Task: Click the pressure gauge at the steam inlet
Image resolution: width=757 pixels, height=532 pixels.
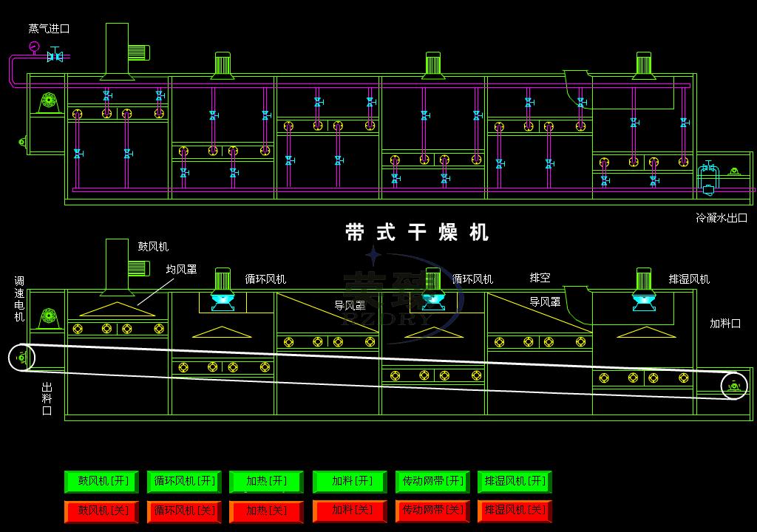Action: tap(34, 47)
